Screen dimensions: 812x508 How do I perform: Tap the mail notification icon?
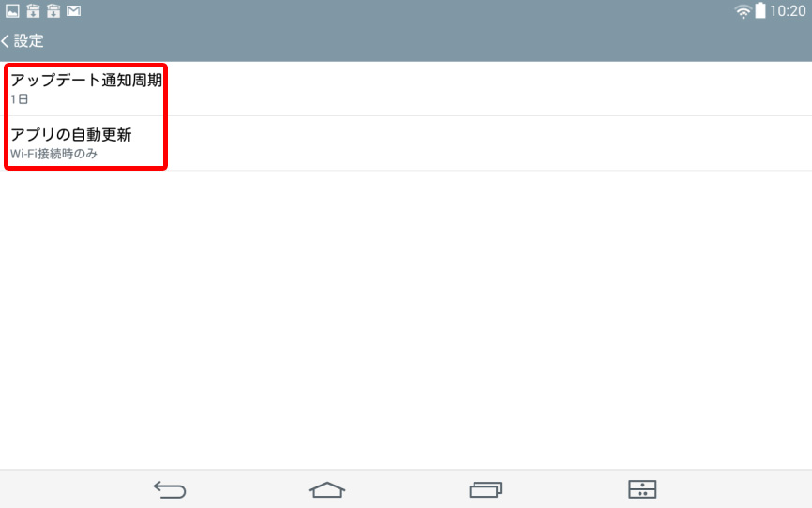click(x=73, y=11)
